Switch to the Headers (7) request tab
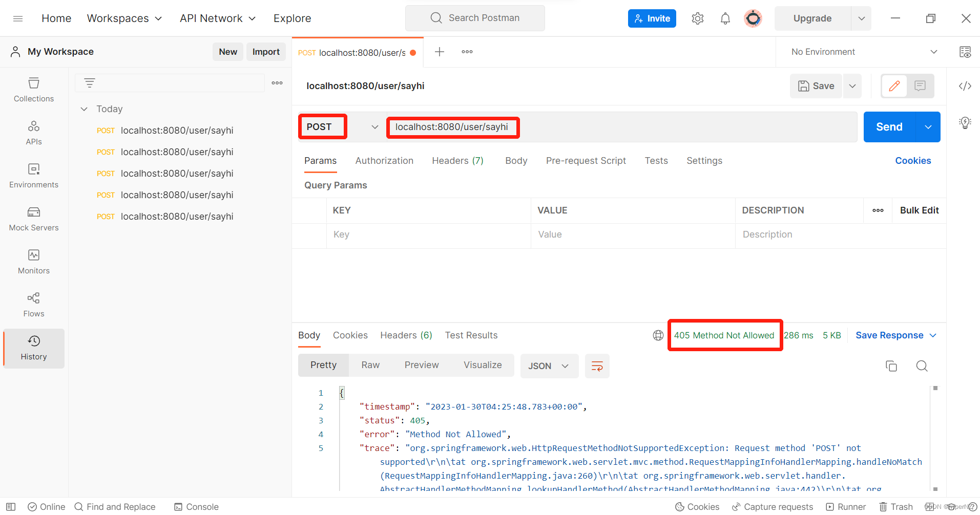980x515 pixels. click(x=457, y=161)
